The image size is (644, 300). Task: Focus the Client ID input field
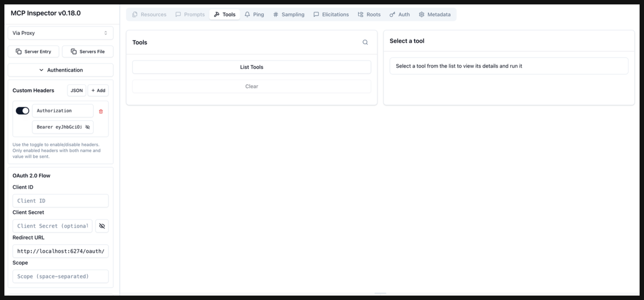[60, 201]
